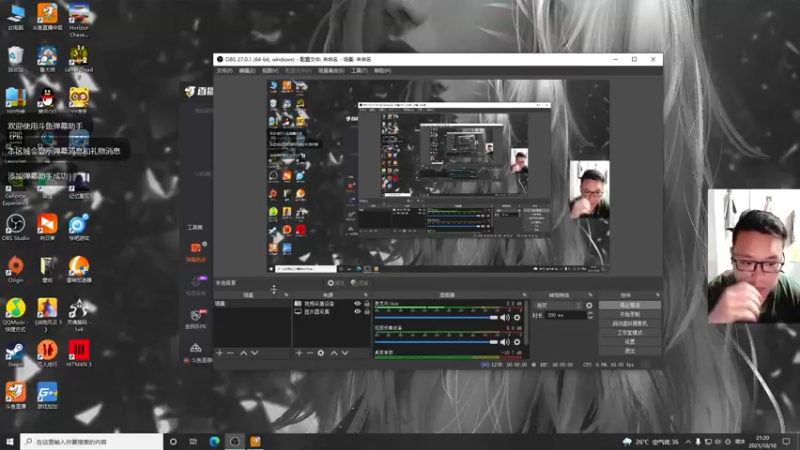
Task: Move the selected source up
Action: point(334,353)
